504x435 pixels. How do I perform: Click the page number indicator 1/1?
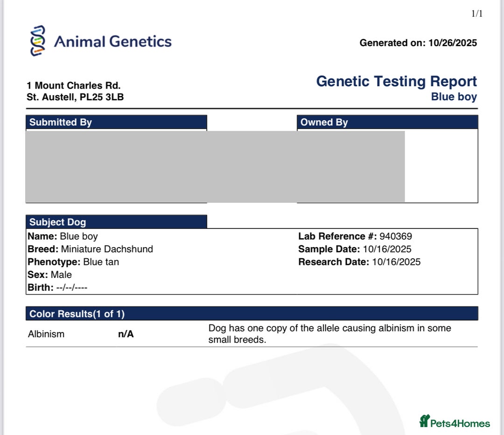477,14
